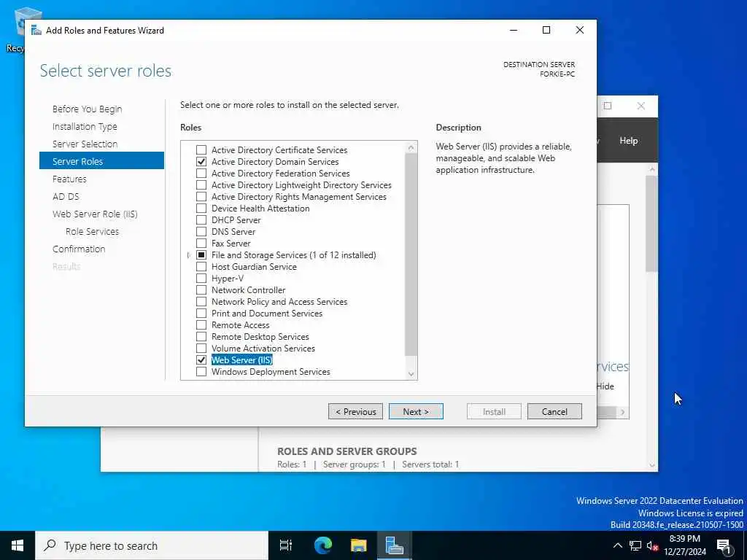Uncheck the Web Server (IIS) role
This screenshot has height=560, width=747.
(x=201, y=360)
